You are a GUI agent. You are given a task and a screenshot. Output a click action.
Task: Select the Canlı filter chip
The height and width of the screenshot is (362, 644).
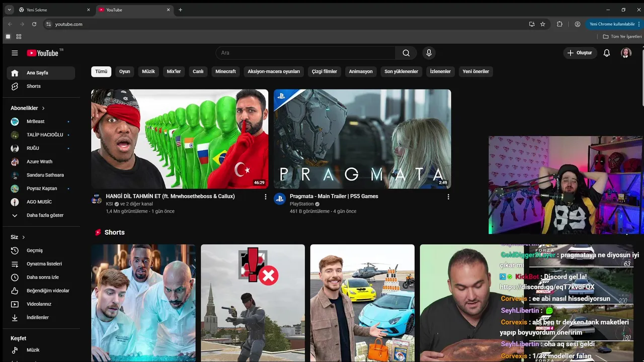198,71
